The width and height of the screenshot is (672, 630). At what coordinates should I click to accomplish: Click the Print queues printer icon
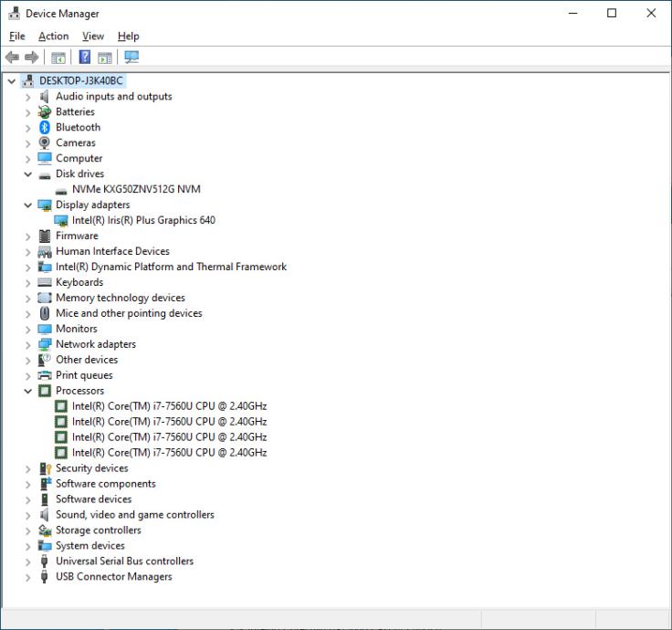tap(45, 375)
